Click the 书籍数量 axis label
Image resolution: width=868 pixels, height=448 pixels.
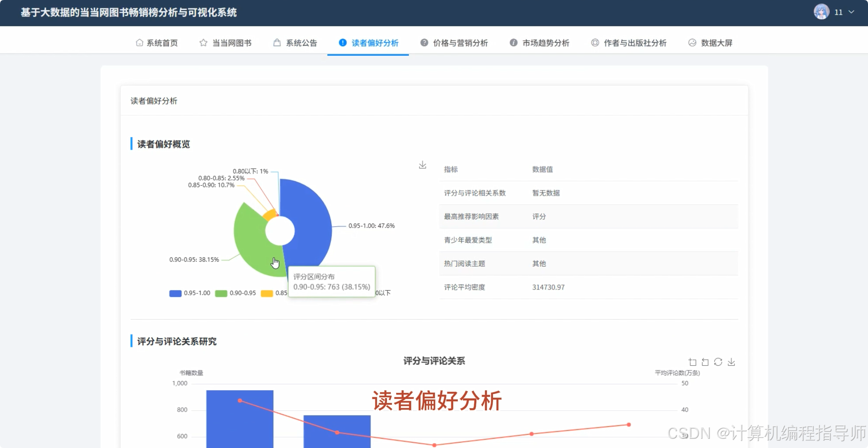tap(191, 373)
